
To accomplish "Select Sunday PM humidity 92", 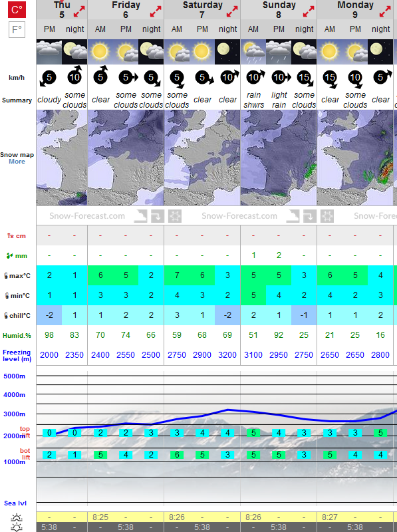I will (x=279, y=335).
